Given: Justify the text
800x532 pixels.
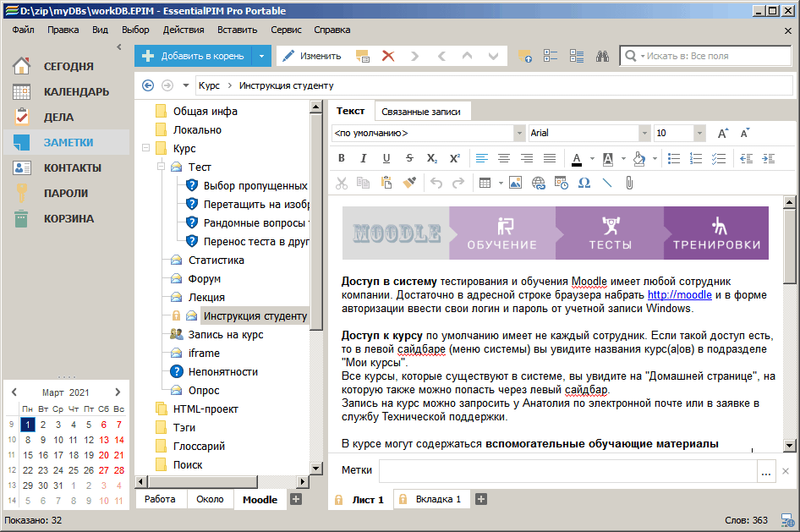Looking at the screenshot, I should pos(550,159).
